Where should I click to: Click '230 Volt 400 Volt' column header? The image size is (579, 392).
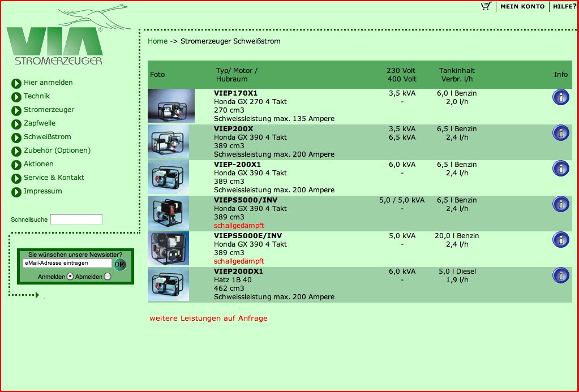point(401,75)
